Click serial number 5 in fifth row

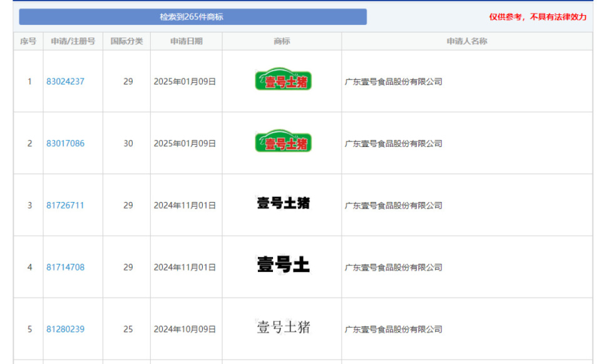click(x=29, y=330)
